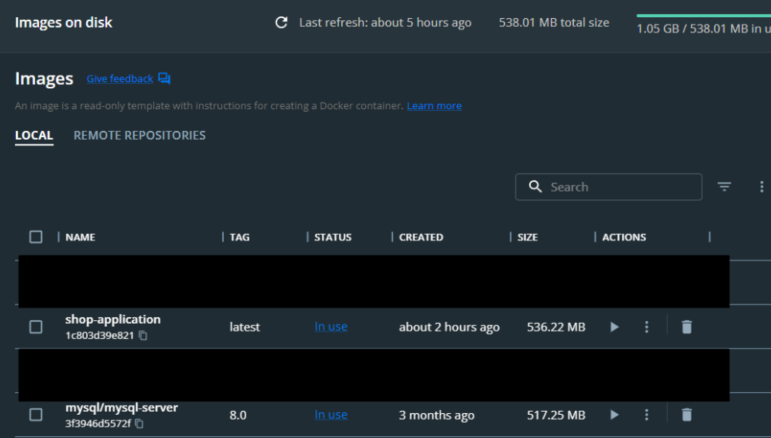771x438 pixels.
Task: Check the mysql/mysql-server row checkbox
Action: point(36,415)
